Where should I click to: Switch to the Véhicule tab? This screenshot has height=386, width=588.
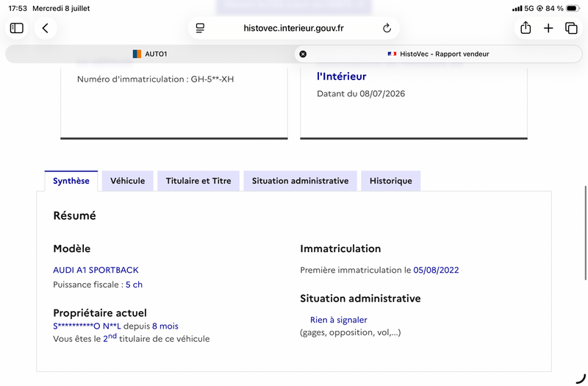(x=127, y=181)
